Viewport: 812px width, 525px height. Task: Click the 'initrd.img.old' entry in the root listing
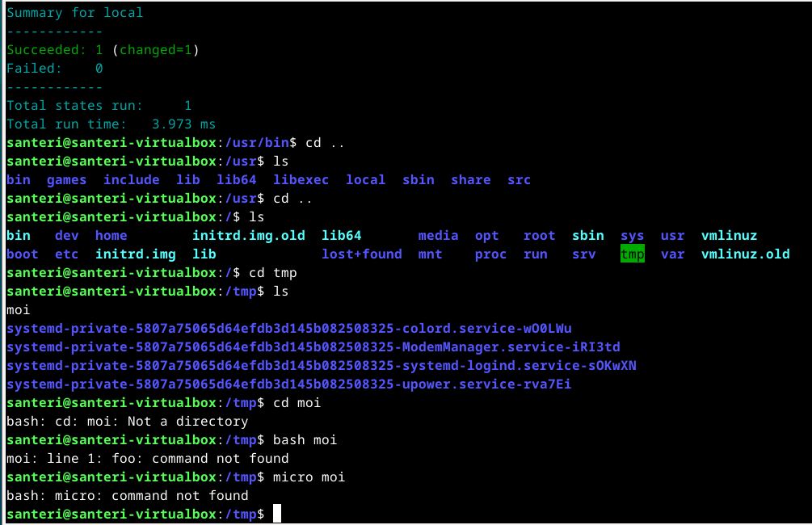coord(248,236)
